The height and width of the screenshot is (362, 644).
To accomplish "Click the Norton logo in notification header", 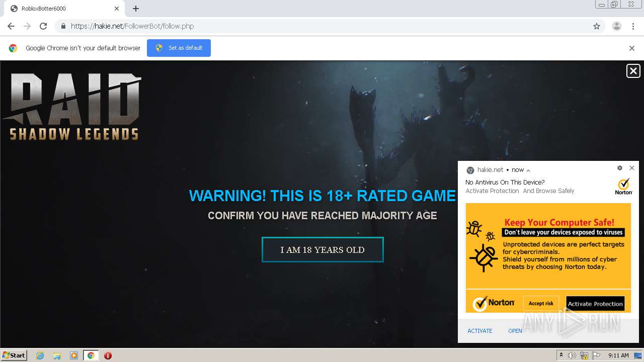I will pos(624,186).
